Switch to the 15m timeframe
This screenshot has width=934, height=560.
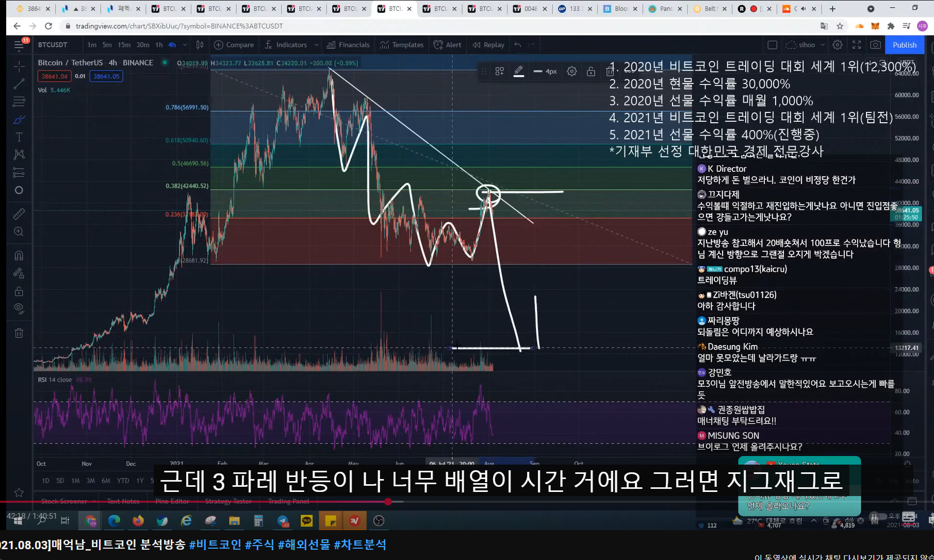(124, 45)
